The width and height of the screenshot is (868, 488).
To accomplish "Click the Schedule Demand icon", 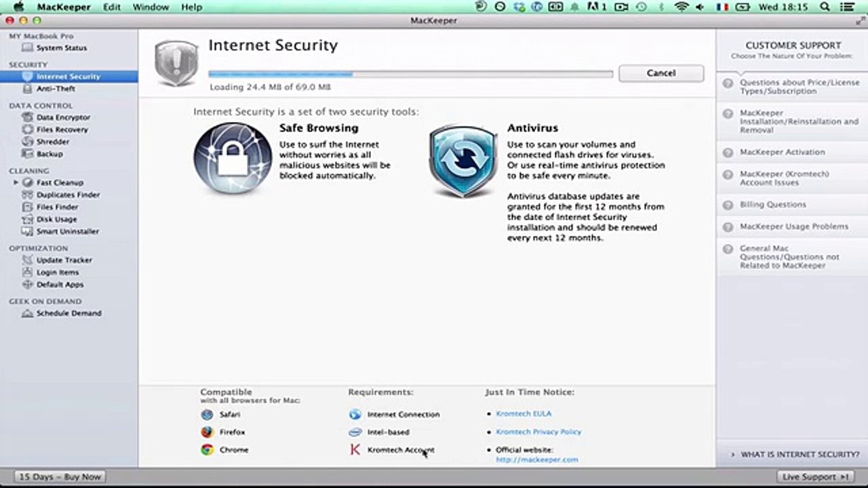I will (28, 313).
